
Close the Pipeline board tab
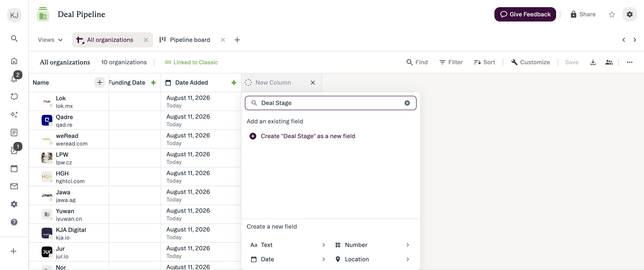coord(223,40)
